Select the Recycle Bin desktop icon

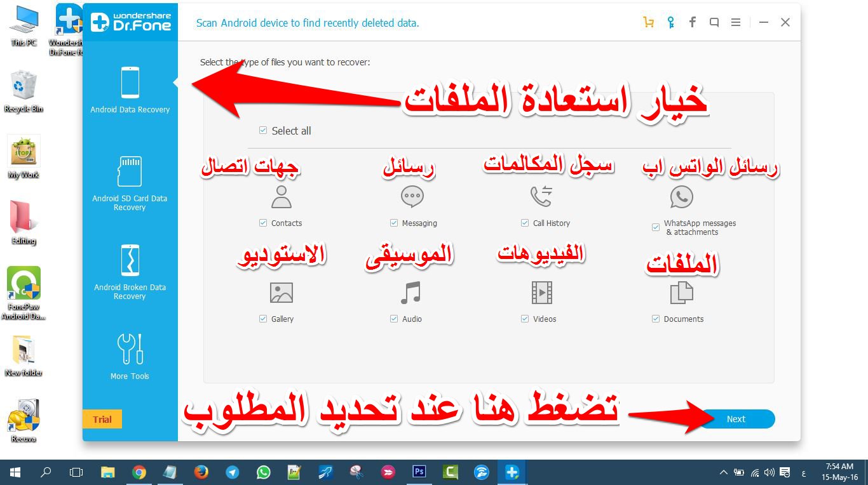24,91
